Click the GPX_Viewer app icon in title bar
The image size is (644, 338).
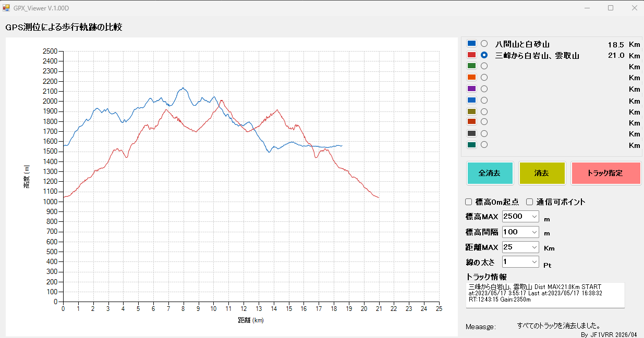[6, 8]
